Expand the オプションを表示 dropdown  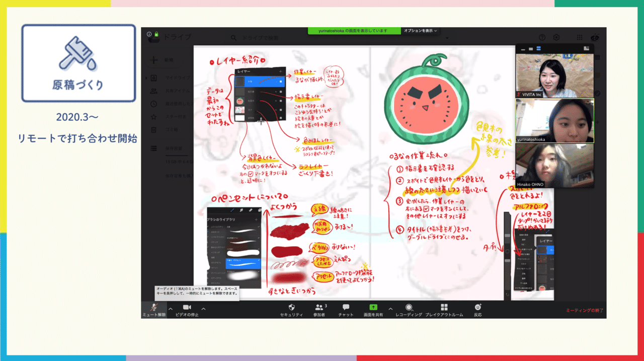421,31
